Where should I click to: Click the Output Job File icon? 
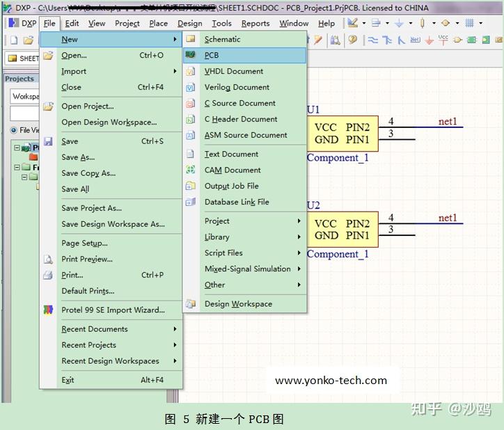[x=190, y=186]
